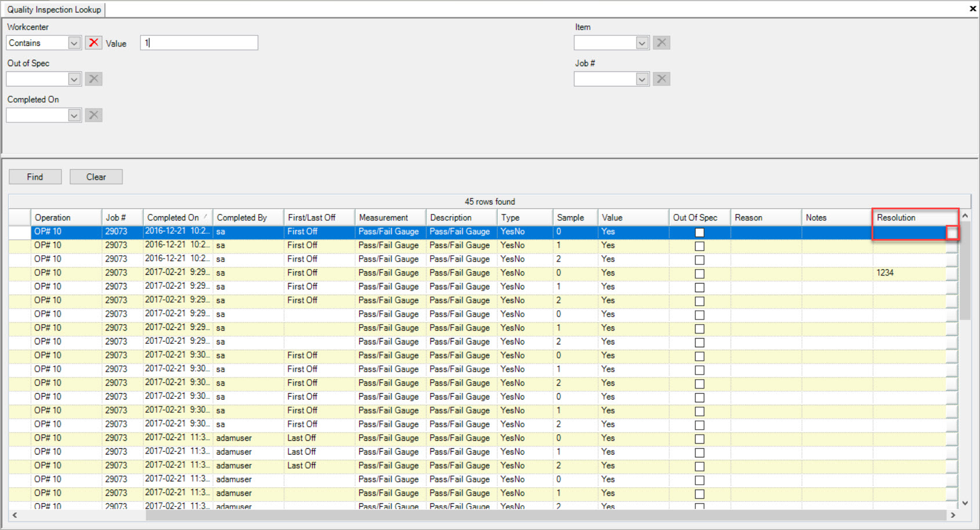Click first adamuser cell with Last Off

(248, 438)
